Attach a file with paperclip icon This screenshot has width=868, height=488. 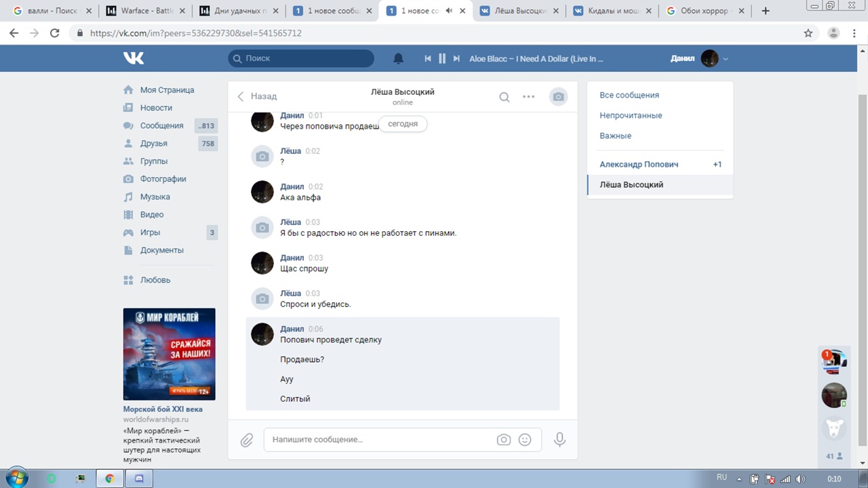247,440
